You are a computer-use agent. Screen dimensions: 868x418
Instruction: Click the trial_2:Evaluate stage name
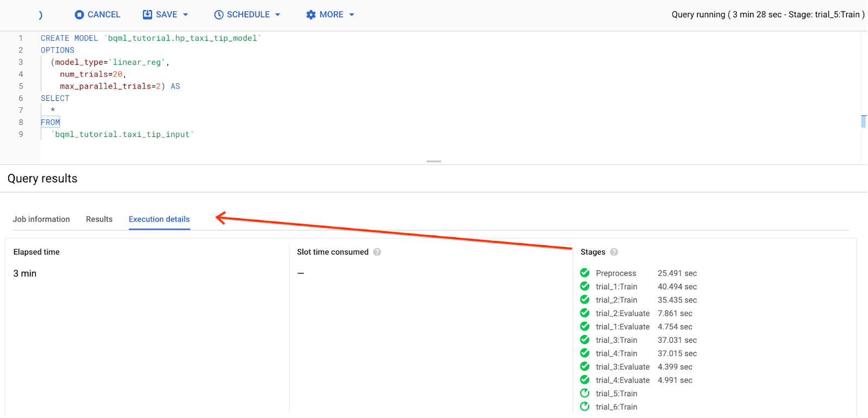[623, 313]
